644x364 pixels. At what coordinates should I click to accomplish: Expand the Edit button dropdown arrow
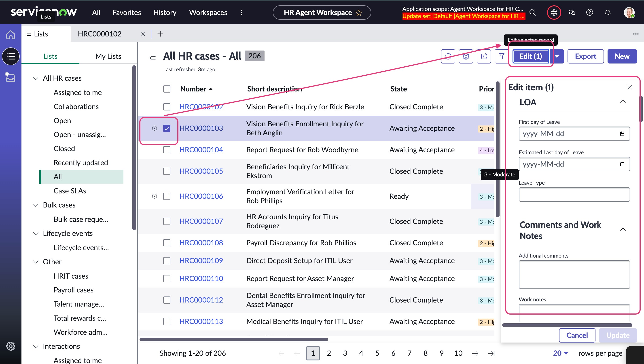click(557, 56)
